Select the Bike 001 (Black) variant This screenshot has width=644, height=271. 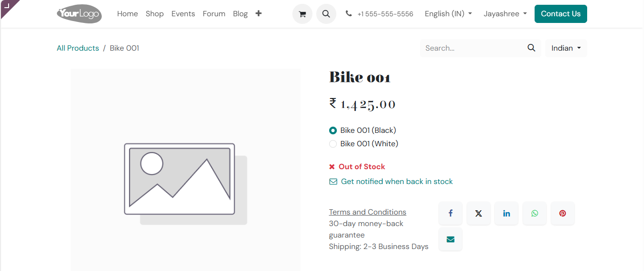[333, 130]
